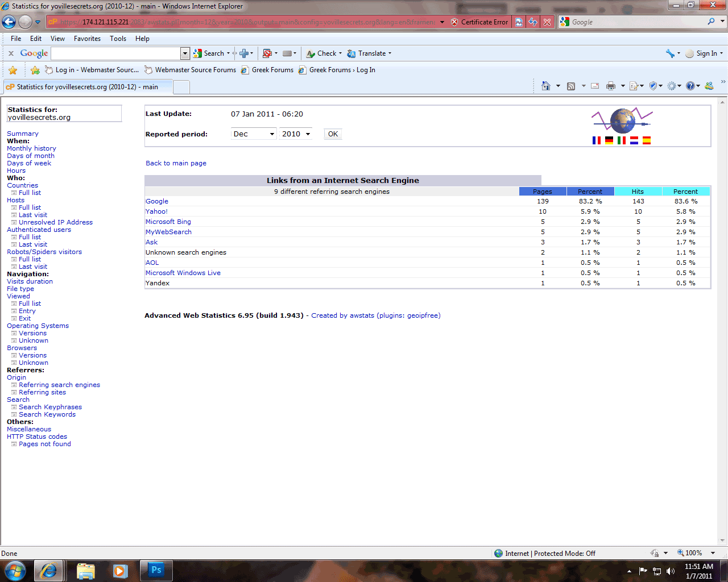Click into the Google Toolbar search field
This screenshot has height=582, width=728.
pyautogui.click(x=116, y=53)
